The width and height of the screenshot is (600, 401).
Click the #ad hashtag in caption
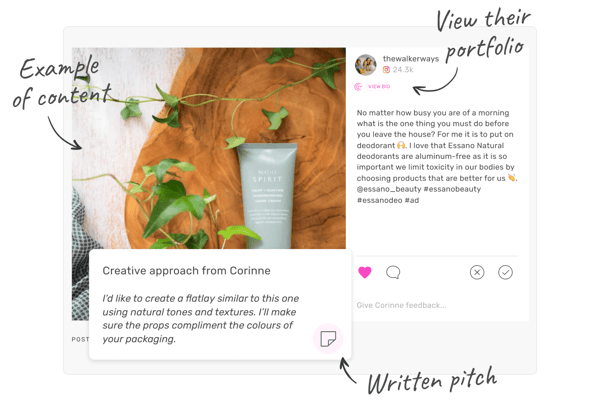412,200
